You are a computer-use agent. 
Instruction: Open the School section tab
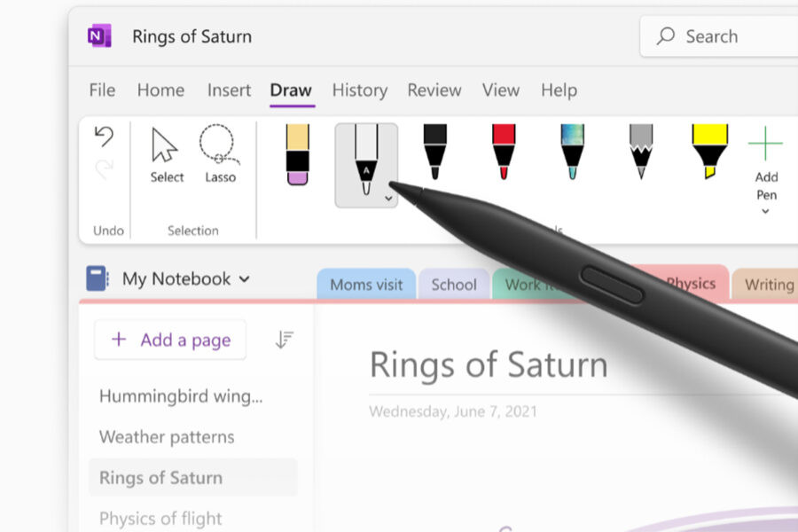point(454,284)
